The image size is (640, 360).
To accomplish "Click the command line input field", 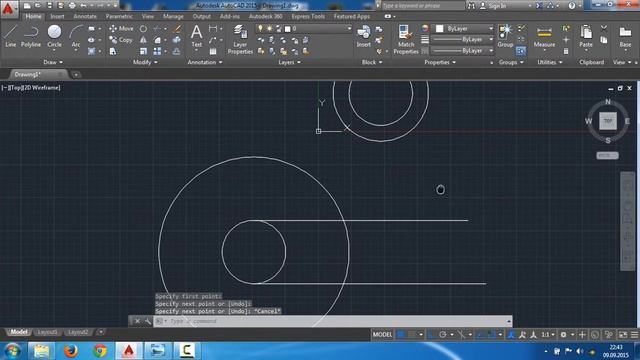I will 333,321.
